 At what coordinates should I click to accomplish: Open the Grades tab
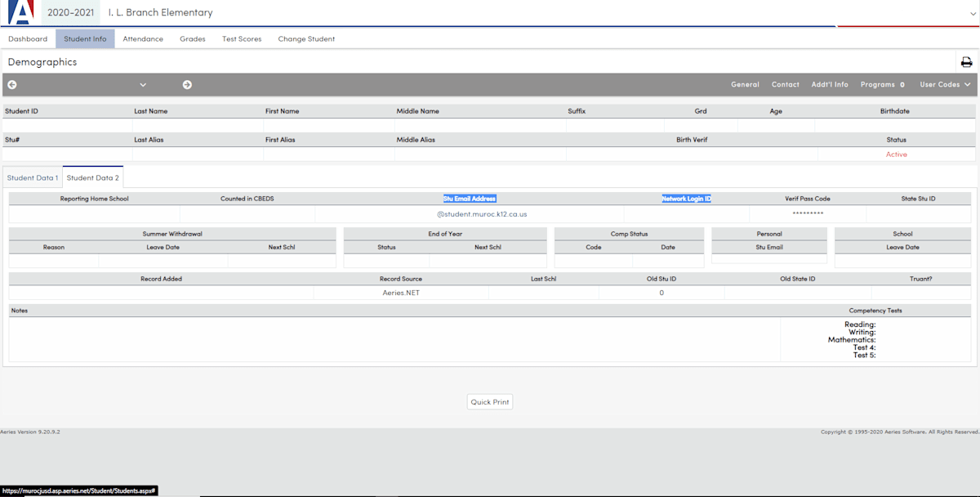point(193,39)
